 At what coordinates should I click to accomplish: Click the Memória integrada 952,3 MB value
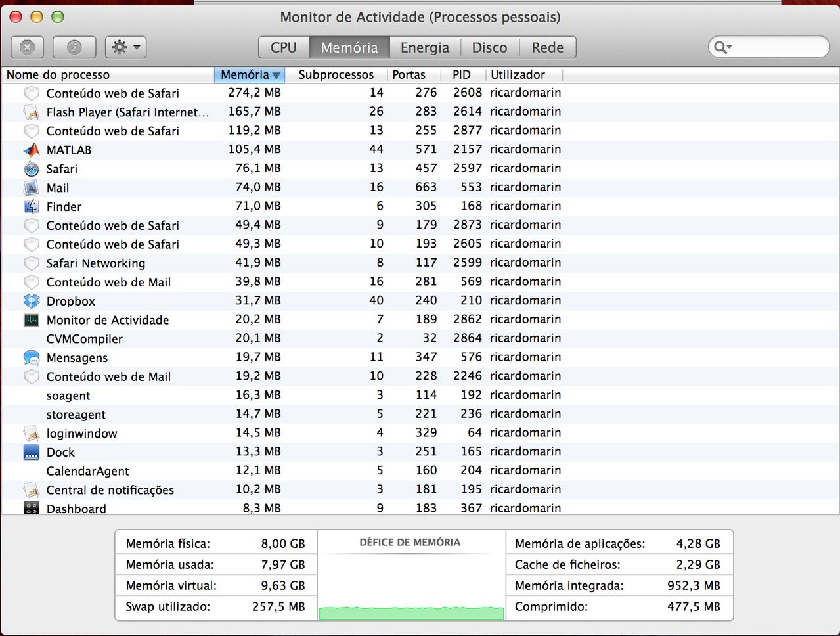[x=694, y=586]
